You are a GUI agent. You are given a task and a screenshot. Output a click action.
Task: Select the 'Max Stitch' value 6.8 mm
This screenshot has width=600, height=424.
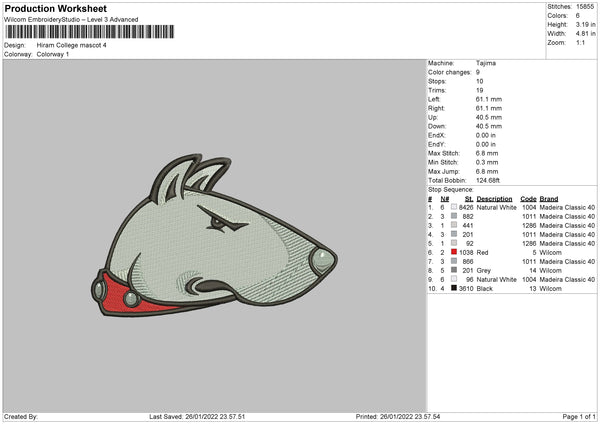(487, 153)
